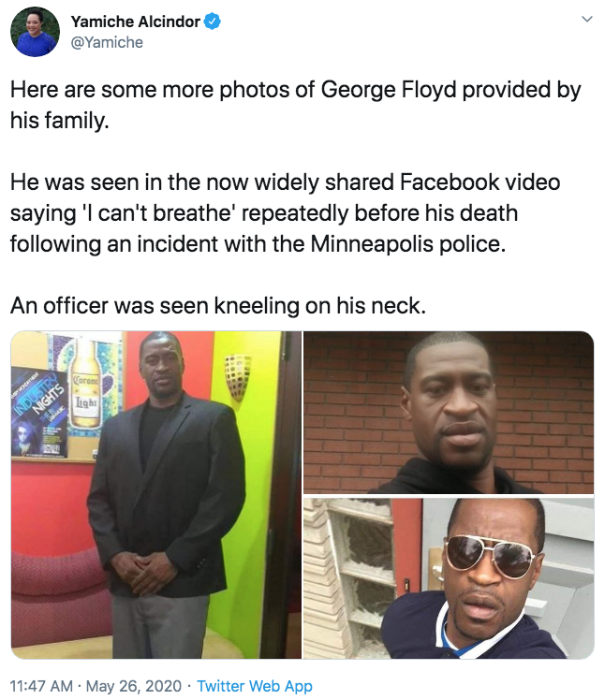
Task: Click the "Here are some more photos" sentence
Action: [295, 105]
